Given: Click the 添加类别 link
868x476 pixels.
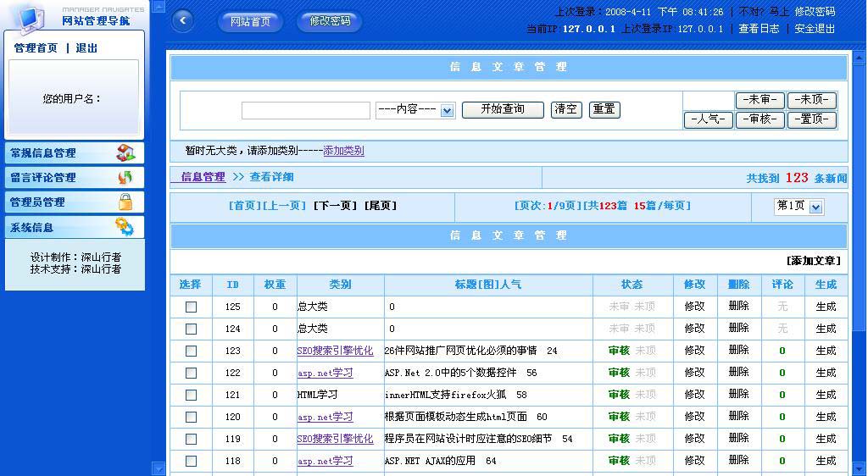Looking at the screenshot, I should coord(343,151).
